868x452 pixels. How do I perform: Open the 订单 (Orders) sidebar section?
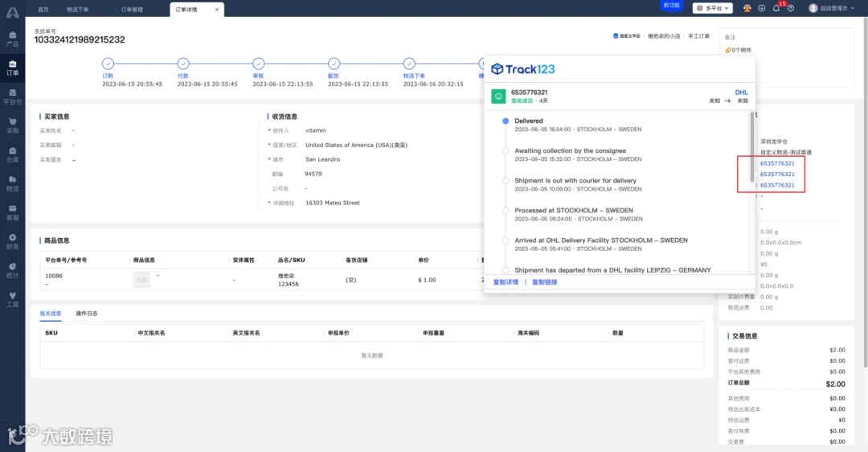[x=12, y=68]
